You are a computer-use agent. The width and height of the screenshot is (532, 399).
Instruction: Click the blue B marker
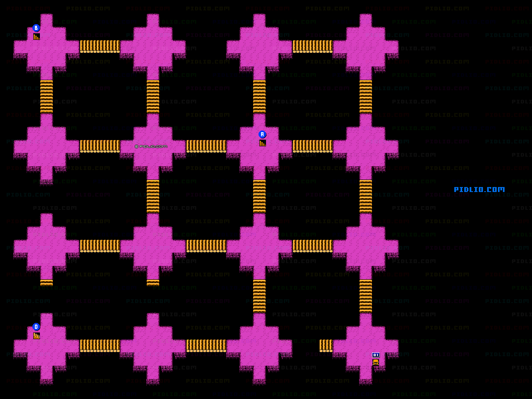[36, 28]
